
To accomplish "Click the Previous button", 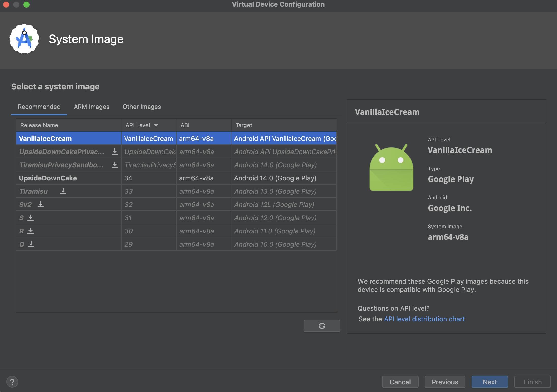I will coord(445,381).
